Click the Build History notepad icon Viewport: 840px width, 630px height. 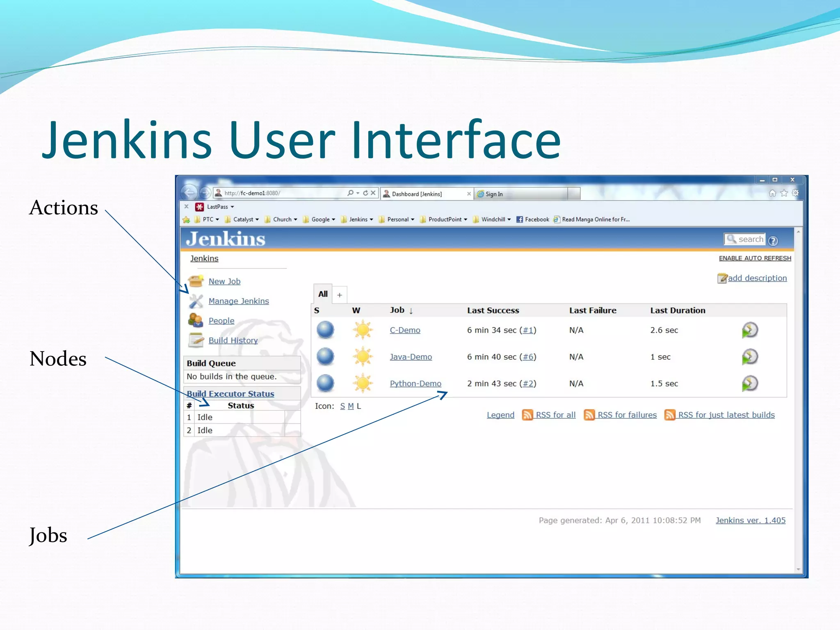point(196,340)
